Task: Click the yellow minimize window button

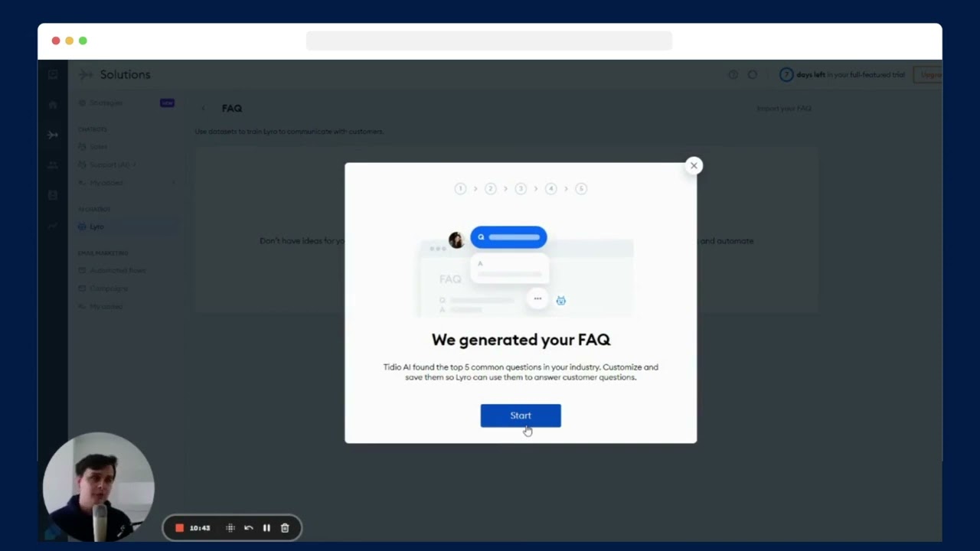Action: 69,41
